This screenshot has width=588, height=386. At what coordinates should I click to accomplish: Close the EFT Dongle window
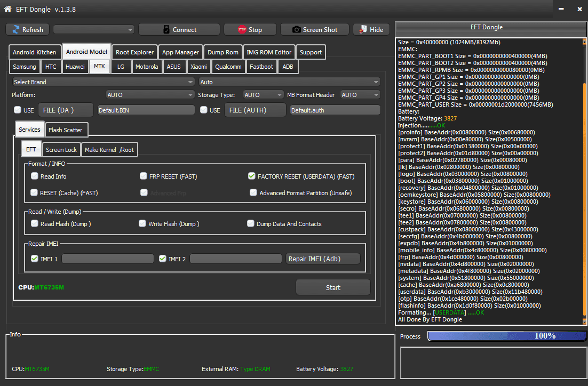(x=580, y=9)
